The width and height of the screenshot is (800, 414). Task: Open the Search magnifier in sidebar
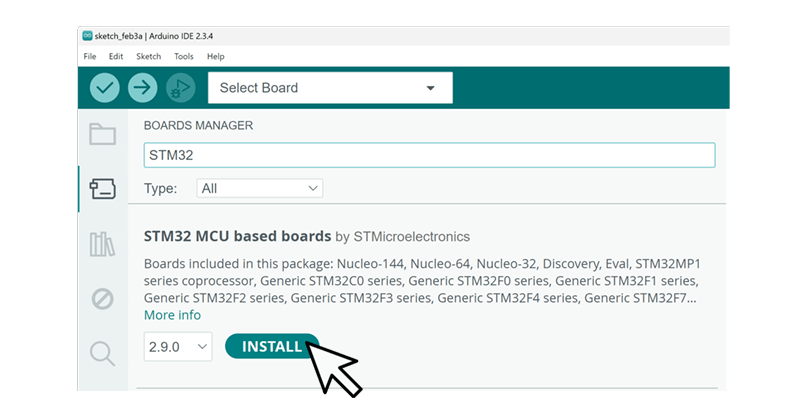tap(103, 354)
